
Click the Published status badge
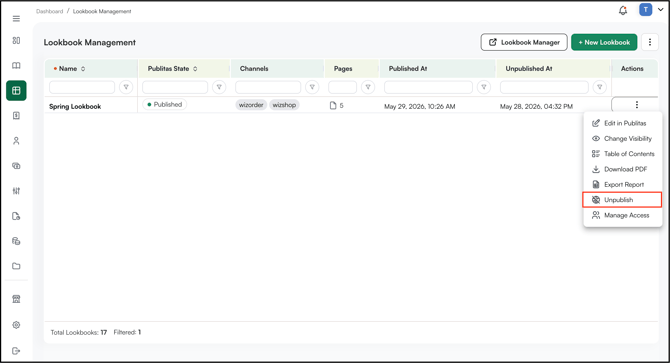[165, 105]
